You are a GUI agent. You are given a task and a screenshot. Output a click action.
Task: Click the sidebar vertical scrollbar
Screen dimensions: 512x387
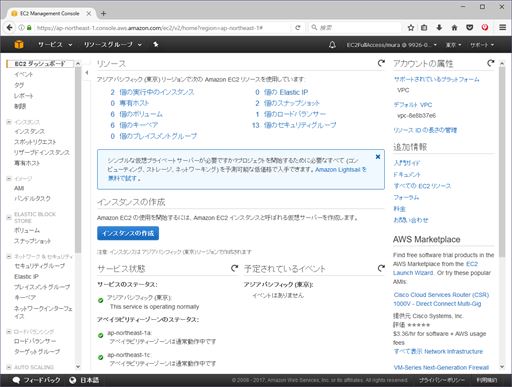point(78,160)
